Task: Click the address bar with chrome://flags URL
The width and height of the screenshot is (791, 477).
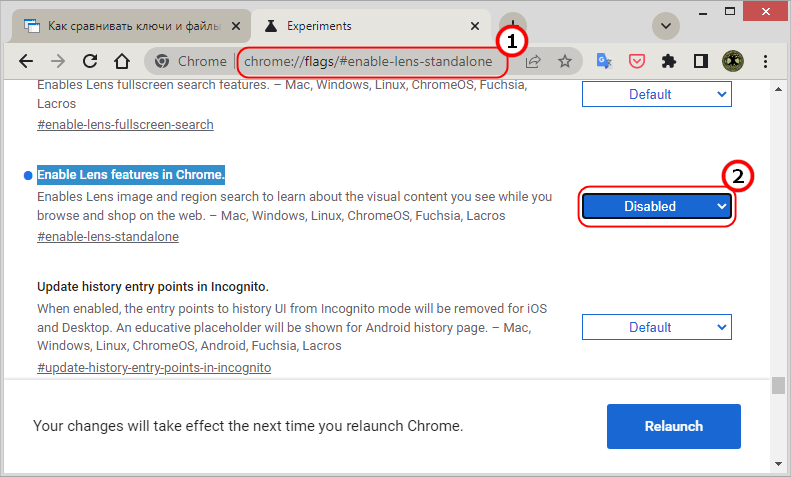Action: pos(368,62)
